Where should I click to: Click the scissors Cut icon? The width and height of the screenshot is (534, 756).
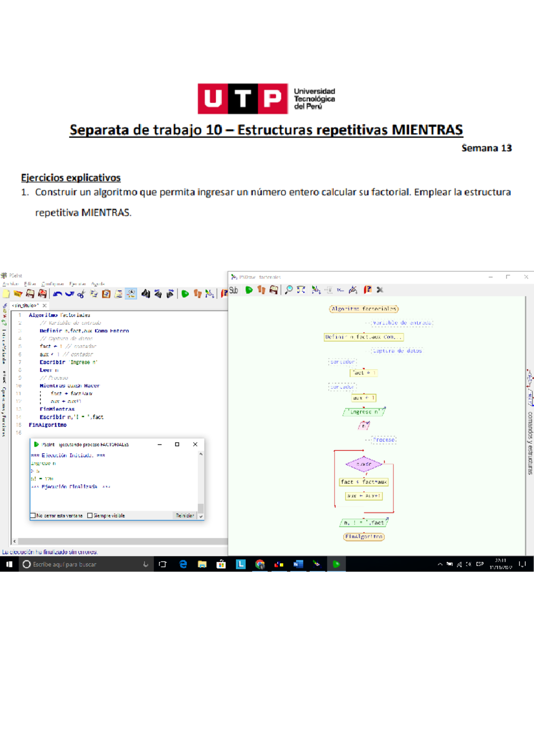pyautogui.click(x=81, y=294)
